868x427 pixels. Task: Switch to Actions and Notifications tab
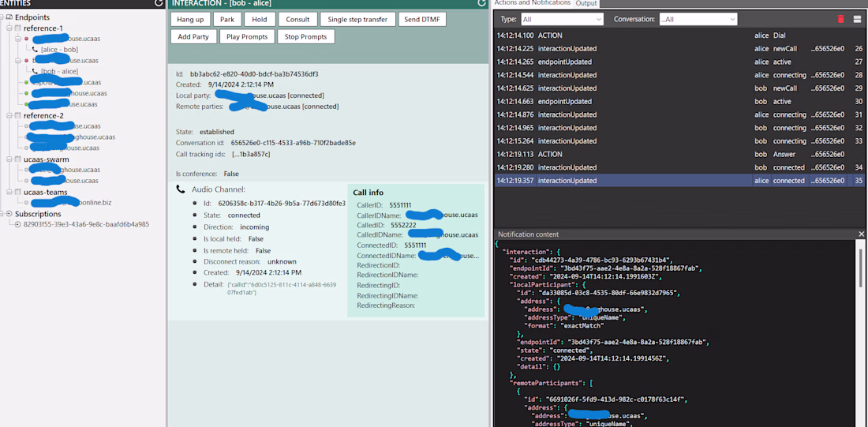point(533,4)
